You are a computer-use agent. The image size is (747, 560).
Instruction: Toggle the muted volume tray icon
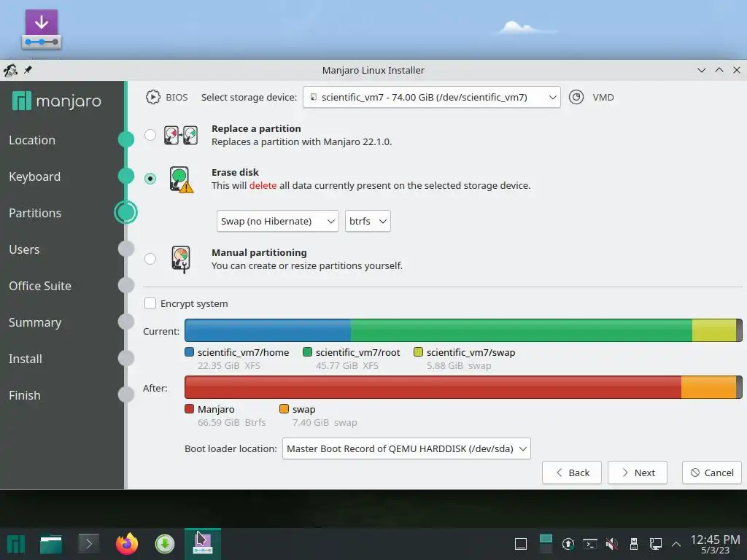[x=612, y=544]
